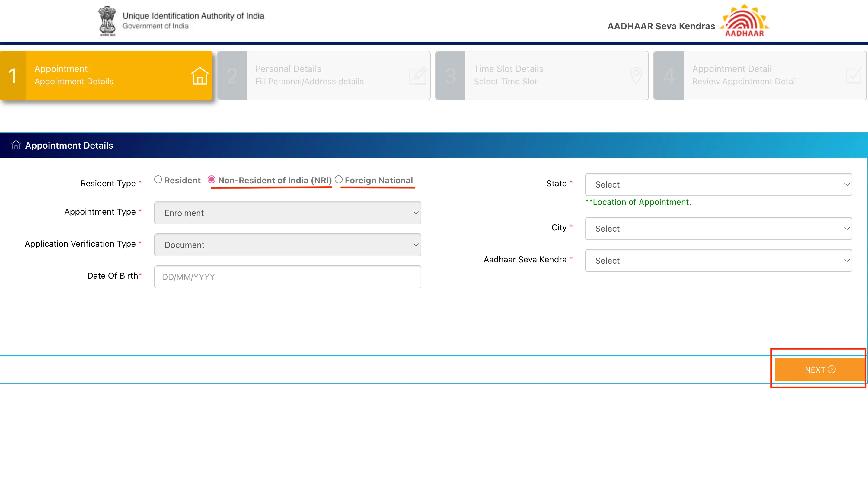This screenshot has height=494, width=868.
Task: Toggle Non-Resident of India NRI selection
Action: (x=213, y=180)
